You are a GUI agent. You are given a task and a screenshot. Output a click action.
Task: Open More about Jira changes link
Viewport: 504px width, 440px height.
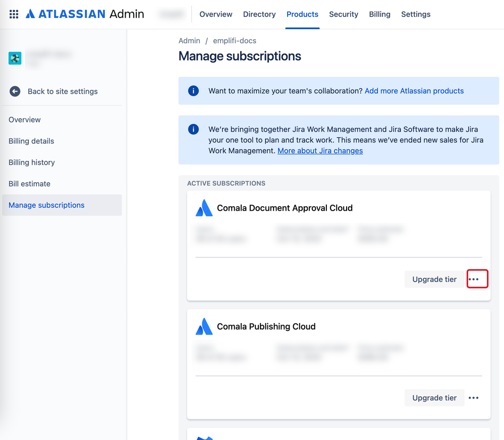(320, 151)
